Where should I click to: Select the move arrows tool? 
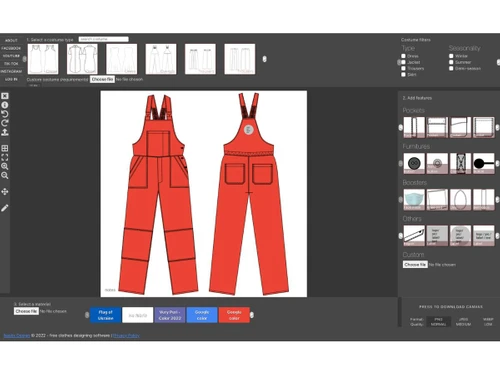pos(5,192)
